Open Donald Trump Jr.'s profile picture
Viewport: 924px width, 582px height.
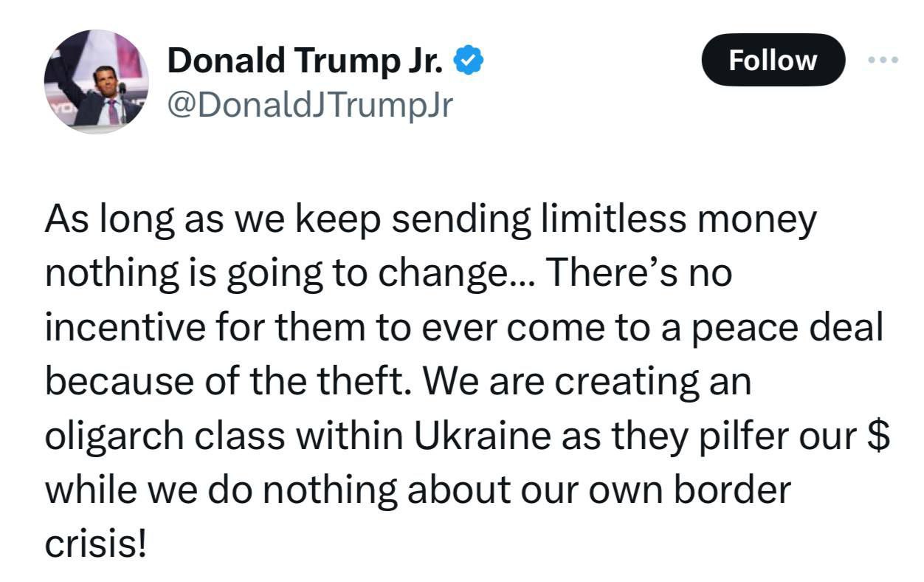(97, 82)
